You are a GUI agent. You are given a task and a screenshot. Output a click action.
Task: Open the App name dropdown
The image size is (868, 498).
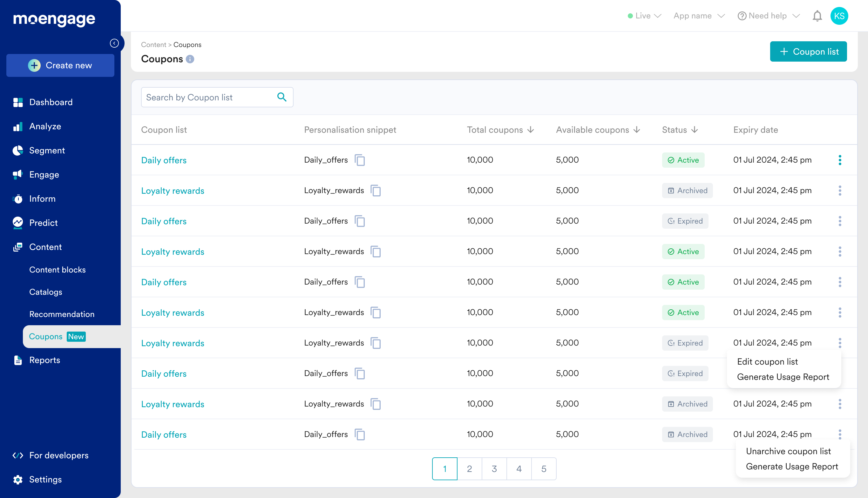point(699,16)
